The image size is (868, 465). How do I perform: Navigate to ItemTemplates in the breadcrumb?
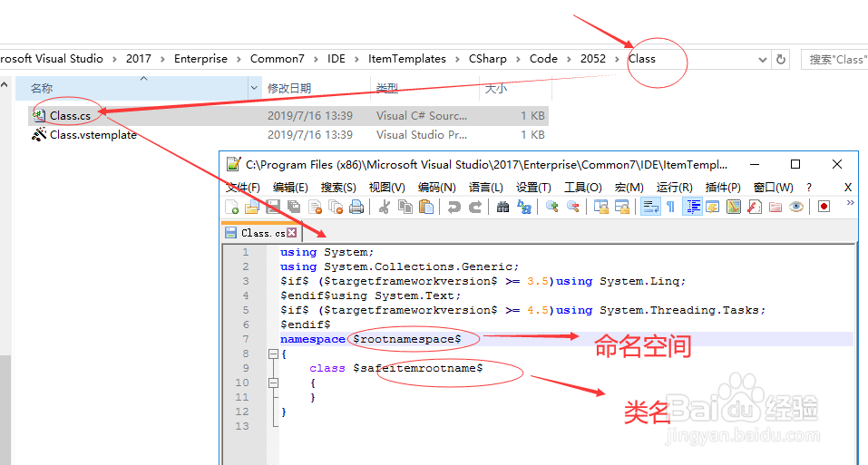(x=407, y=59)
